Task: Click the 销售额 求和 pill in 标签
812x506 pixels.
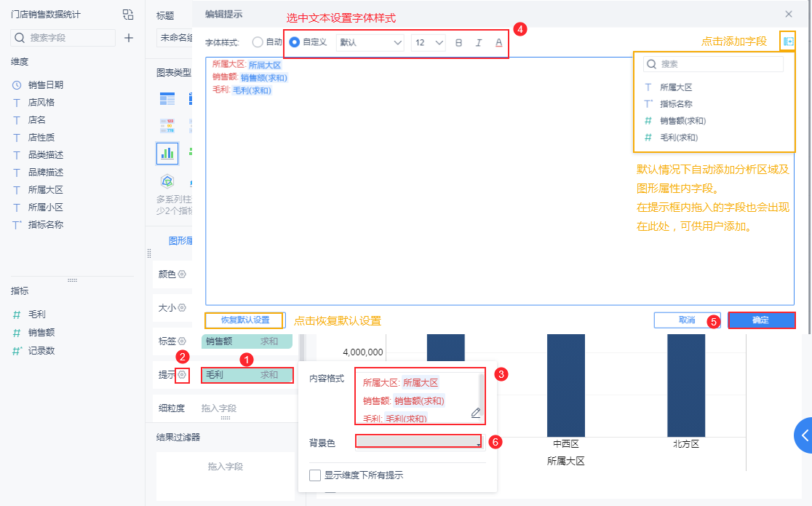Action: (x=247, y=341)
